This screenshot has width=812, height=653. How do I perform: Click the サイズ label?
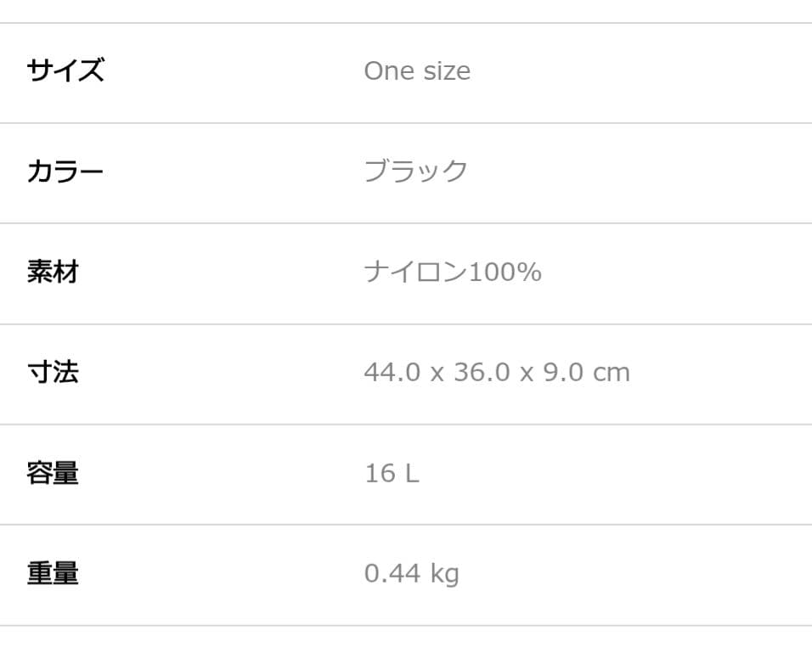[x=65, y=70]
